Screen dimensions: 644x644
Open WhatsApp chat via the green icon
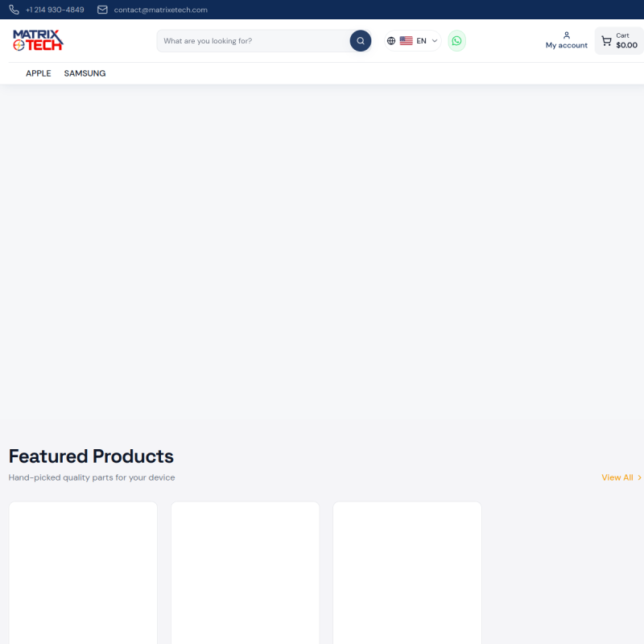point(456,40)
